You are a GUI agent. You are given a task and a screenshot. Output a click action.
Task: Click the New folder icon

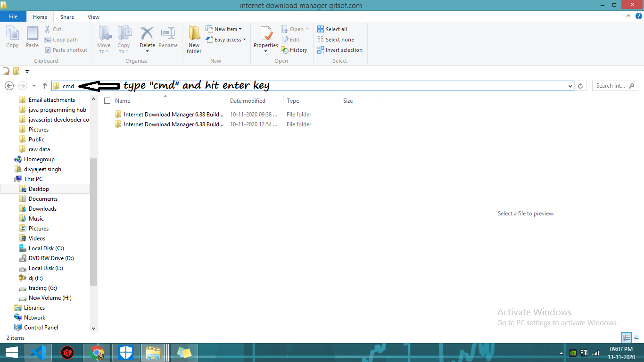[194, 34]
